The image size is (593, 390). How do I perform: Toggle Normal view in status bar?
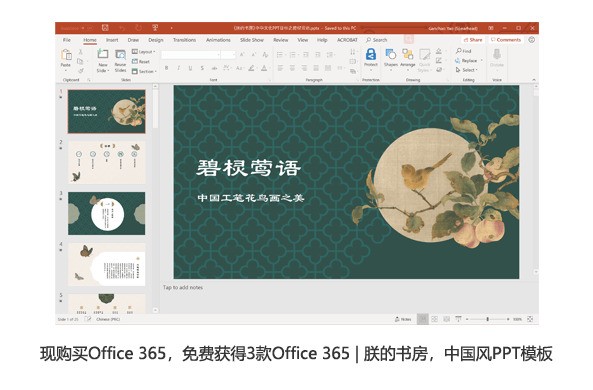[423, 319]
